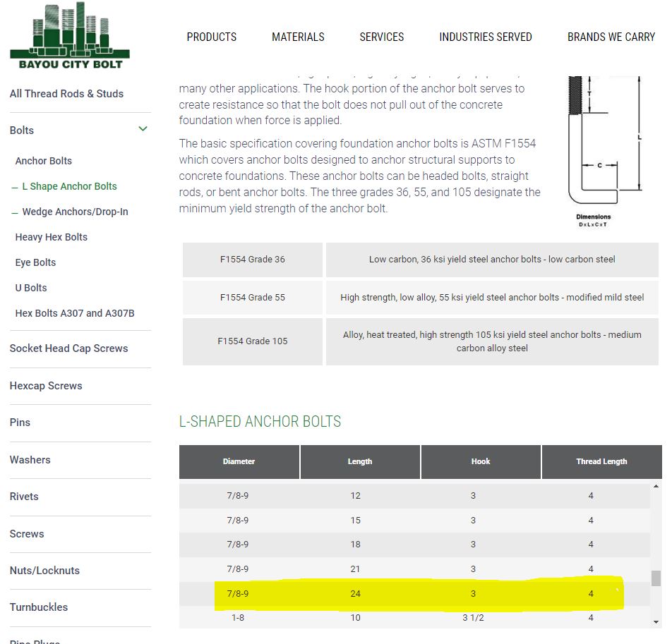Go to Industries Served
The image size is (672, 644).
click(x=485, y=37)
